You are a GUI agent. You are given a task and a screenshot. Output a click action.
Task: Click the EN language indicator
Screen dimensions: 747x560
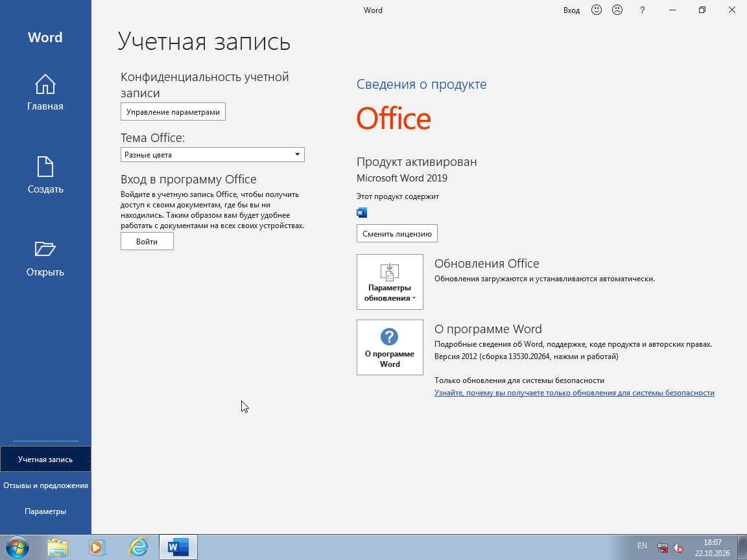point(642,546)
